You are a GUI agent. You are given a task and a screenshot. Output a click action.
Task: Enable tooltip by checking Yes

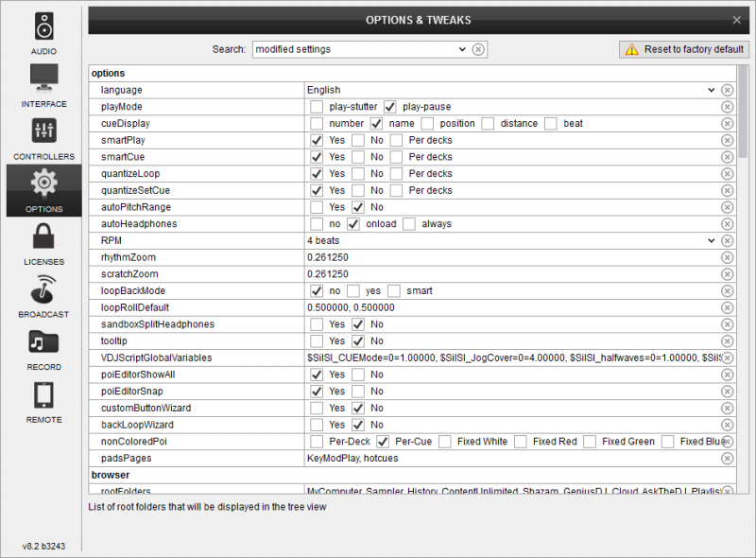(x=317, y=341)
